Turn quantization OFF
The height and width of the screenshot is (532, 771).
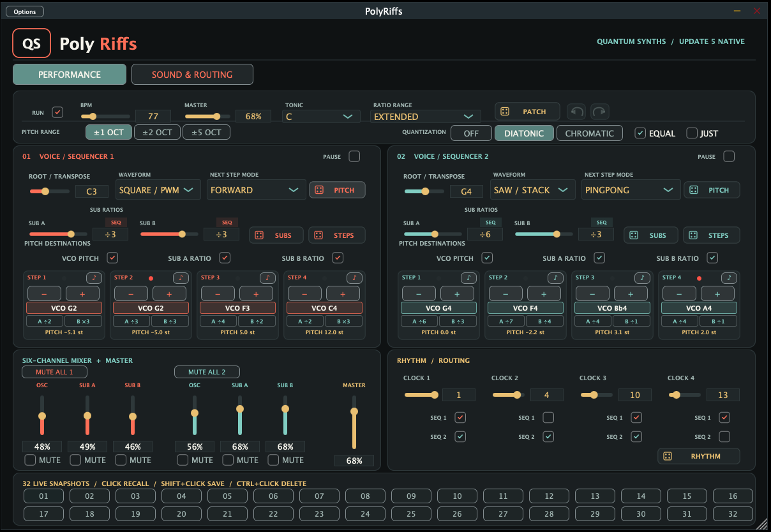click(471, 133)
